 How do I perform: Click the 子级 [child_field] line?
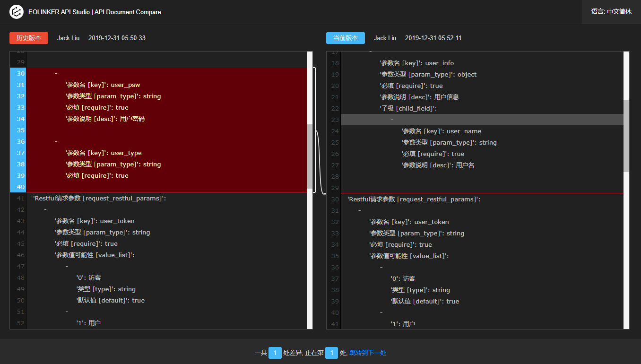click(x=408, y=109)
